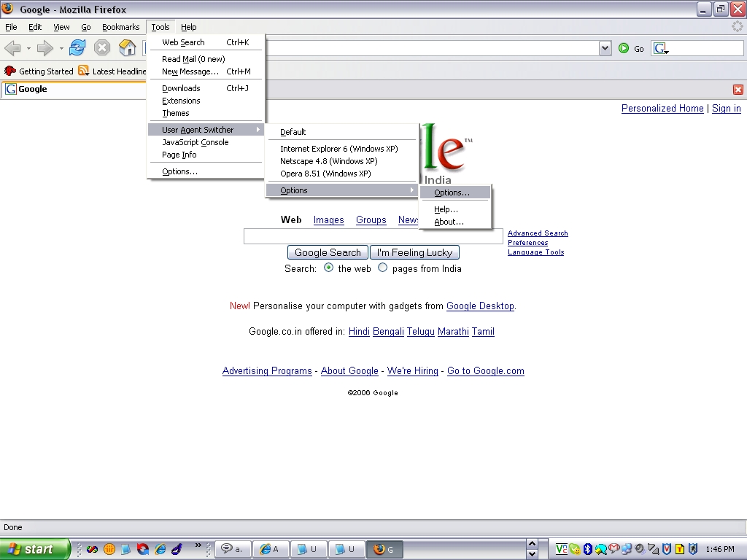Open the Advanced Search link
Screen dimensions: 747x560
(538, 233)
